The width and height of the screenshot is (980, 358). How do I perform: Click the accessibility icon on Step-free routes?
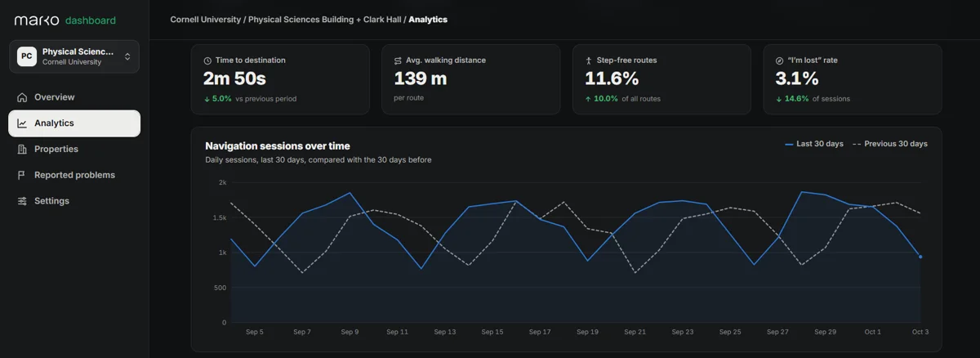[589, 60]
